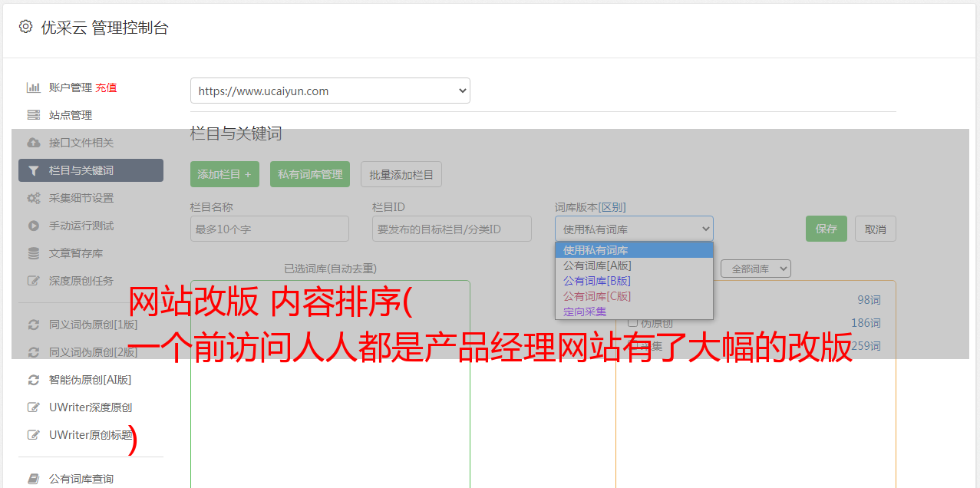
Task: Open 栏目与关键词 in the sidebar
Action: coord(91,170)
